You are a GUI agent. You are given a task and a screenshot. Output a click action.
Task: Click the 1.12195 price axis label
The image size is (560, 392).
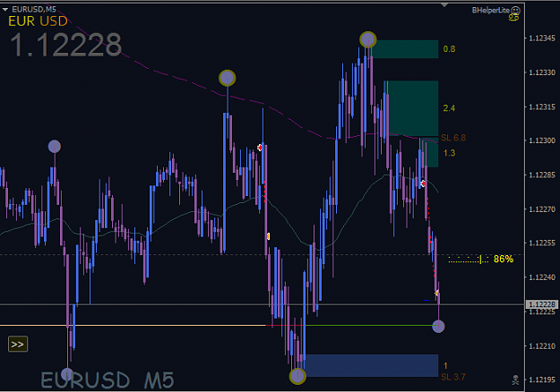pyautogui.click(x=542, y=379)
